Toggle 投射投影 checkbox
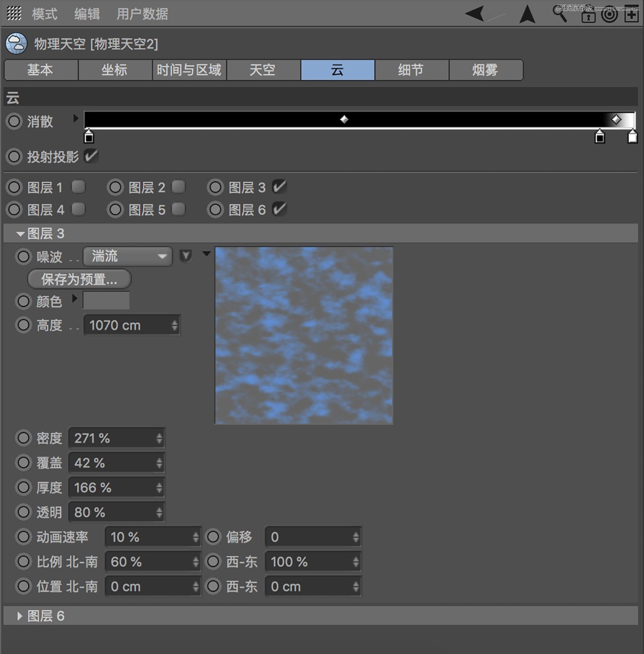The image size is (644, 654). pos(91,156)
